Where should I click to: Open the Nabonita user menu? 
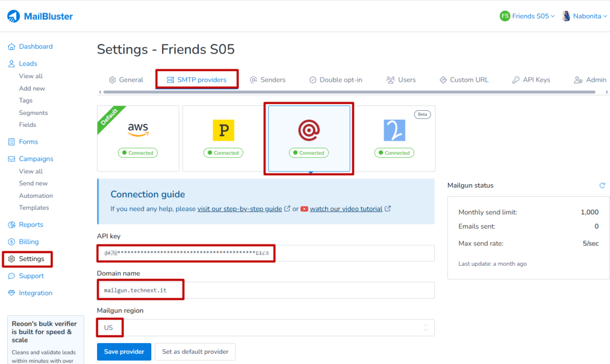coord(584,16)
